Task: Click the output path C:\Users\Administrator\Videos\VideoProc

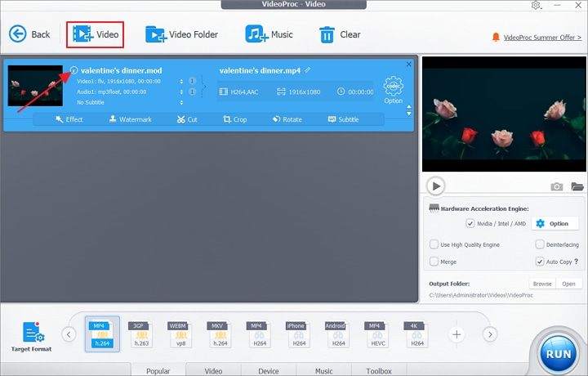Action: point(481,295)
